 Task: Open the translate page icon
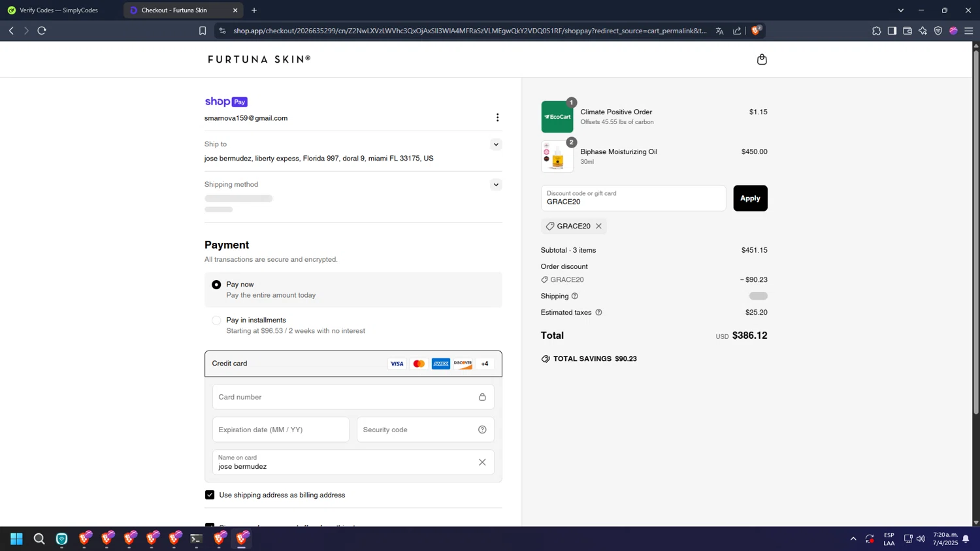coord(719,31)
